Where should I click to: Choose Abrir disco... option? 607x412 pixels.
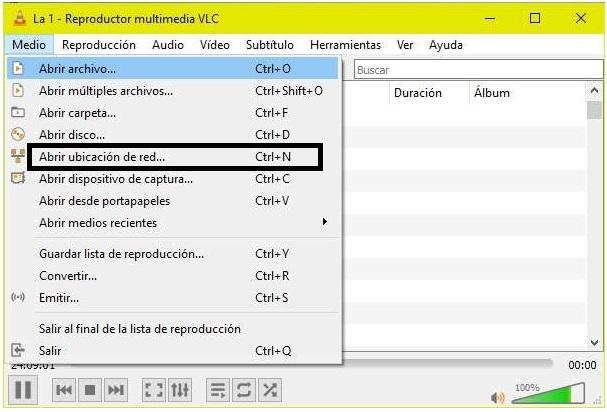(173, 135)
